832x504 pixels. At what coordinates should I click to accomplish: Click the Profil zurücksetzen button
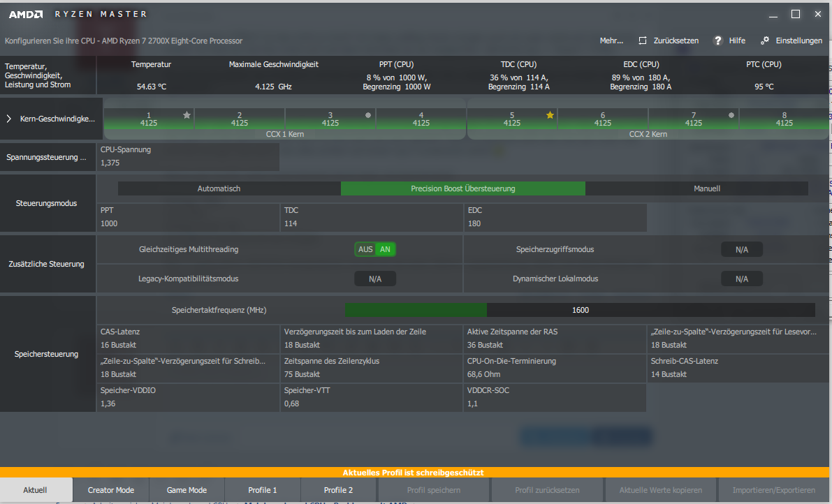(x=547, y=490)
